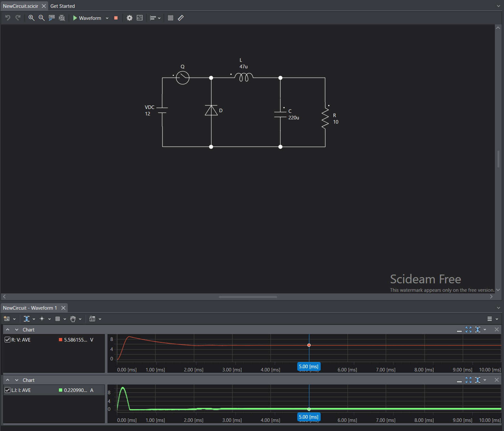Open simulation settings gear

coord(130,18)
